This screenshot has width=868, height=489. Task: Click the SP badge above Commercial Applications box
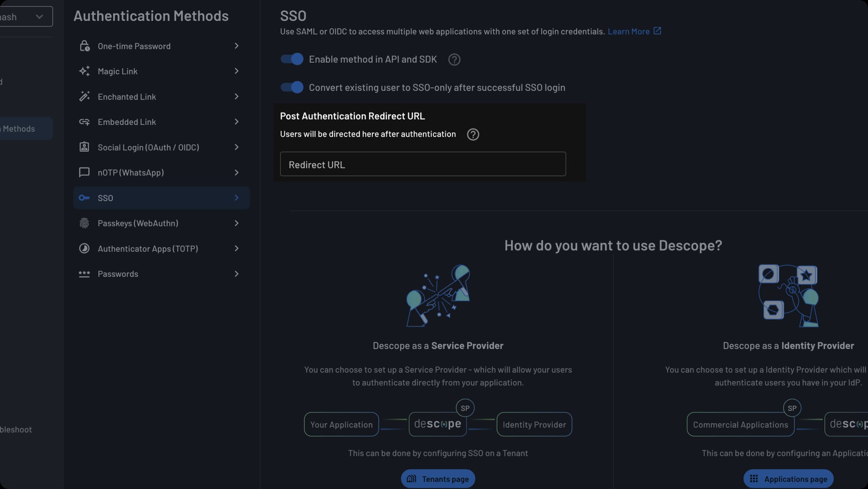(792, 408)
